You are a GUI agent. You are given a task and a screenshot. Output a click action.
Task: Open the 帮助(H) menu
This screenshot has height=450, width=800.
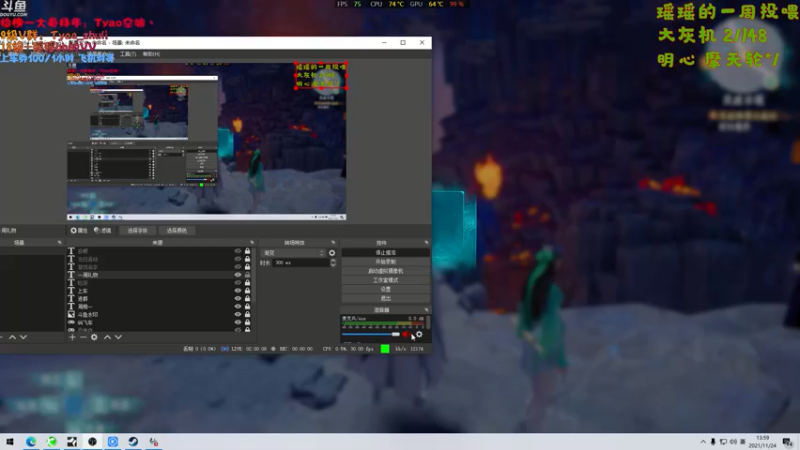[x=151, y=54]
